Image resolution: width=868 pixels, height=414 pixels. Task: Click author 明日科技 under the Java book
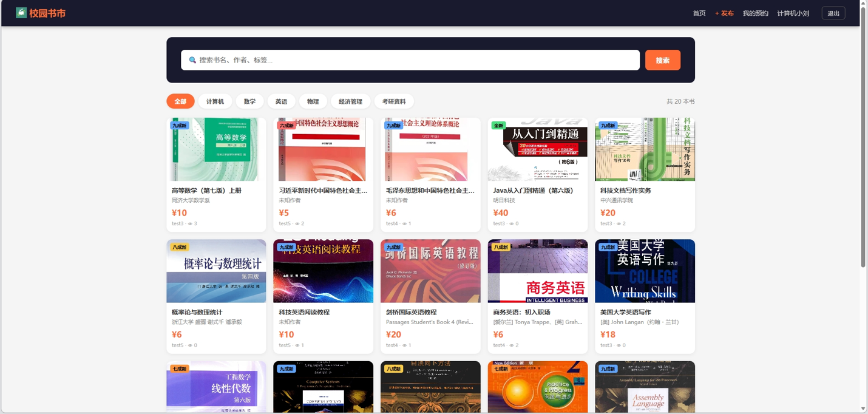504,200
